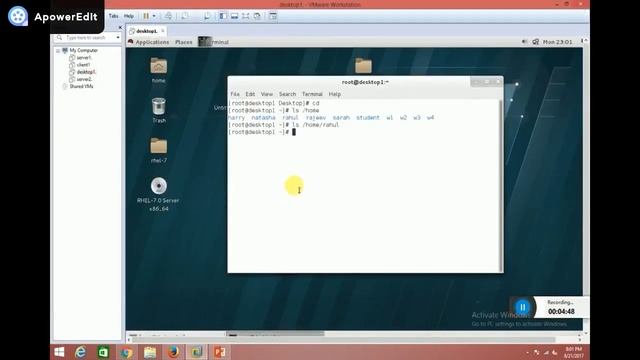Select client1 in the library tree
The height and width of the screenshot is (360, 640).
click(83, 65)
